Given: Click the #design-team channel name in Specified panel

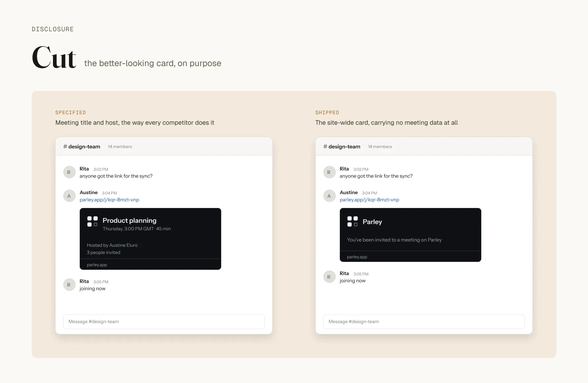Looking at the screenshot, I should pyautogui.click(x=82, y=147).
